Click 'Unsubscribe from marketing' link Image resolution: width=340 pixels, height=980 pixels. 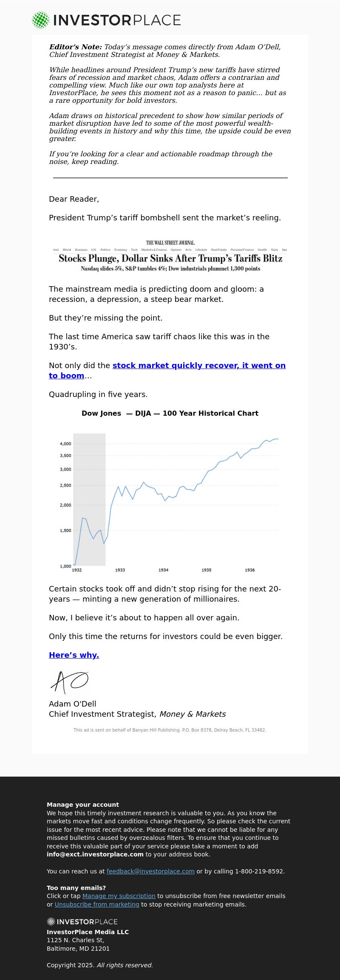[97, 904]
